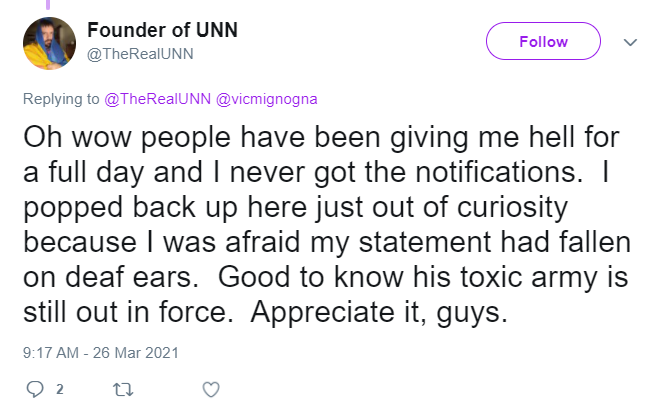Click the @TheRealUNN handle below the name

click(140, 54)
